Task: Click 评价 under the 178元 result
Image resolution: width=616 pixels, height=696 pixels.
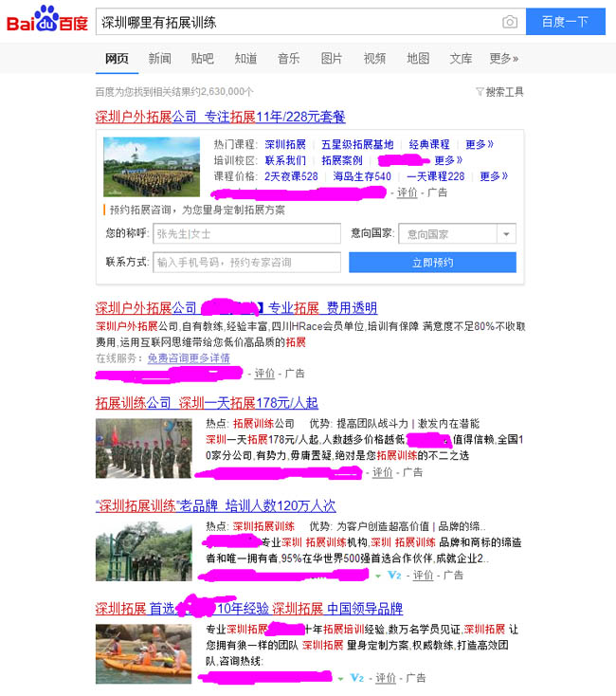Action: 382,473
